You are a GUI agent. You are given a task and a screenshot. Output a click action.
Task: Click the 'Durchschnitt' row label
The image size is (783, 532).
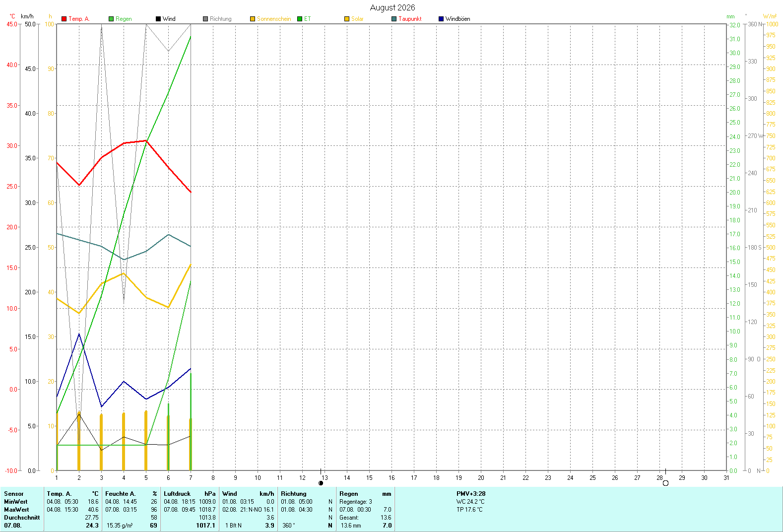pos(22,518)
